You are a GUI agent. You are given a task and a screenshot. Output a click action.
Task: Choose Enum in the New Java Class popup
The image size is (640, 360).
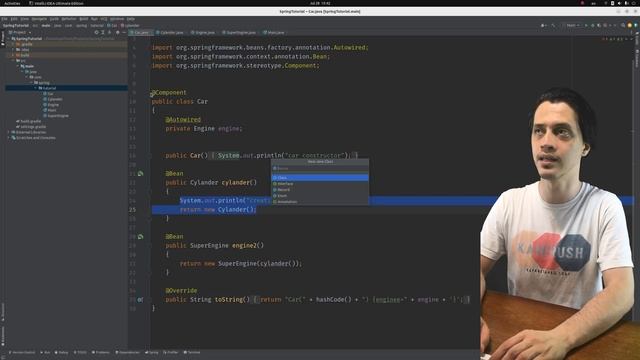click(320, 196)
